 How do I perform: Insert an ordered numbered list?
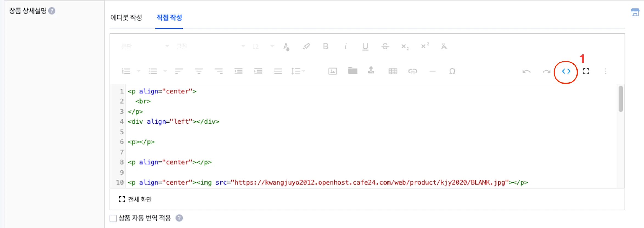[x=126, y=71]
